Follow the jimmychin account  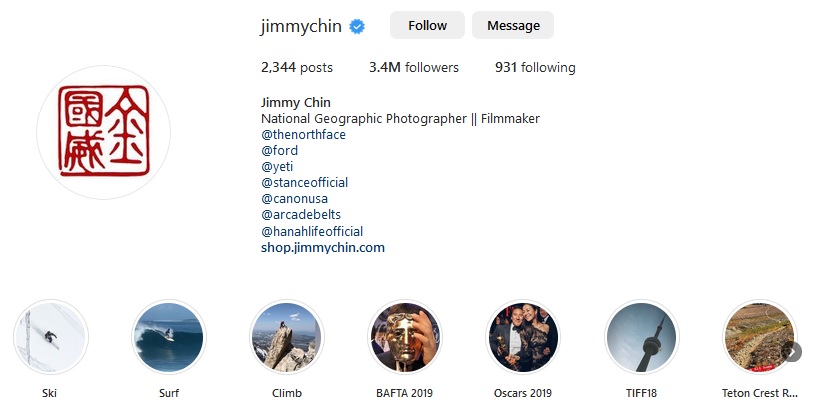[427, 25]
